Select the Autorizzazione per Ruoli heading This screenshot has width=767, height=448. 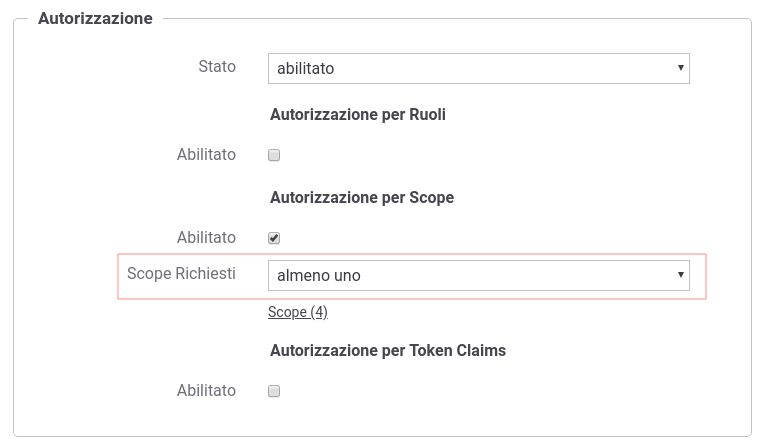click(357, 114)
